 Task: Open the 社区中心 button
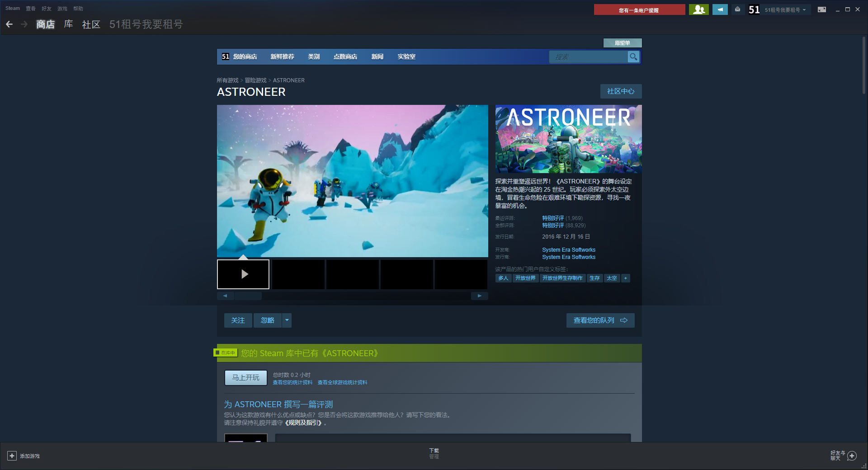[x=621, y=91]
